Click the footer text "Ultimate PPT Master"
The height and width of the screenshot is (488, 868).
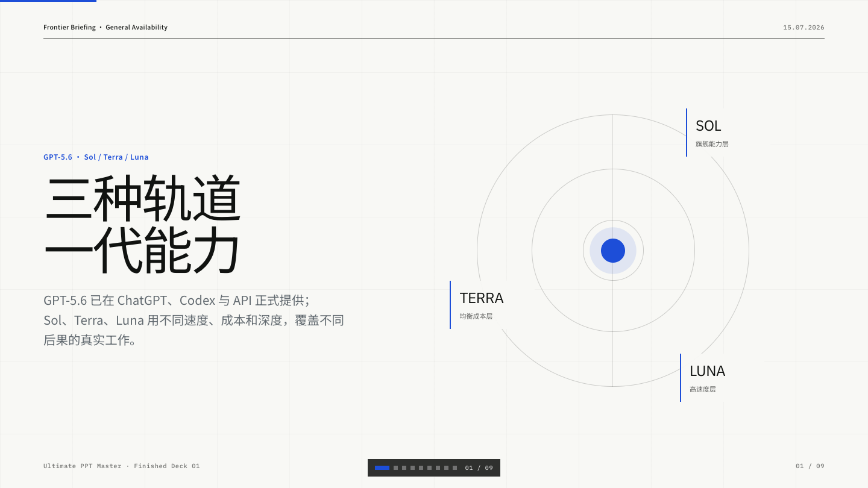(x=83, y=466)
